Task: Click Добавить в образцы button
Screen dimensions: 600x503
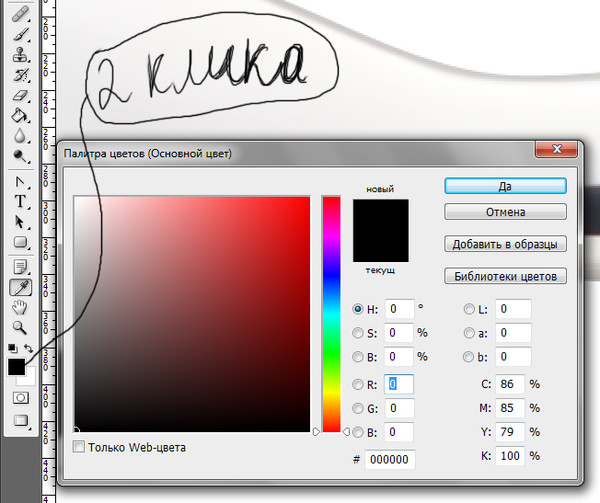Action: (x=505, y=244)
